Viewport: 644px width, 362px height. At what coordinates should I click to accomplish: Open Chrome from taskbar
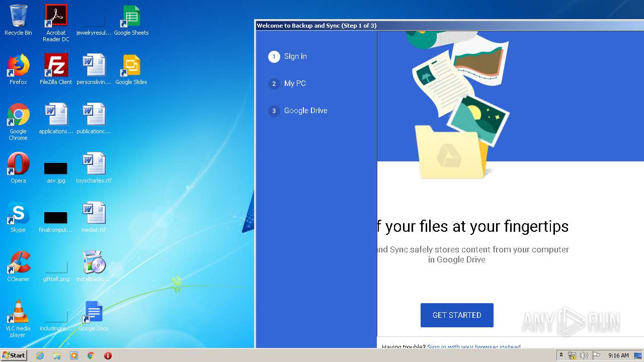[x=91, y=355]
